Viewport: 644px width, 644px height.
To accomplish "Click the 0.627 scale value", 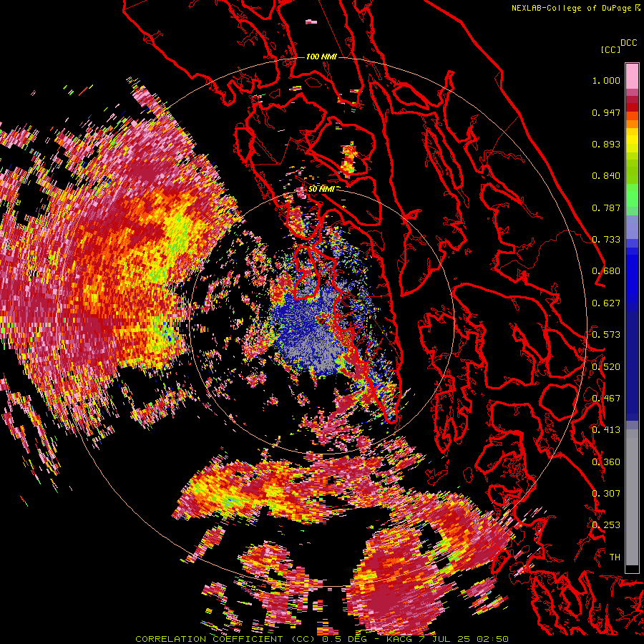I will point(606,303).
